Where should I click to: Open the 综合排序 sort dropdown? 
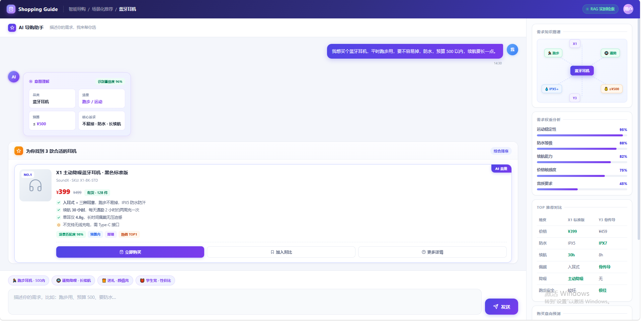[x=501, y=151]
